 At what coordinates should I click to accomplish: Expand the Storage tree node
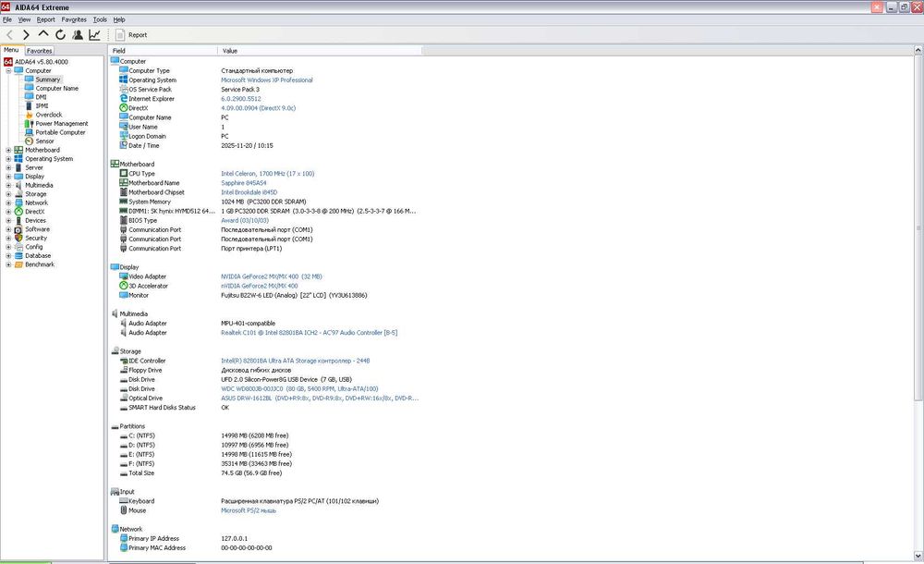[9, 194]
